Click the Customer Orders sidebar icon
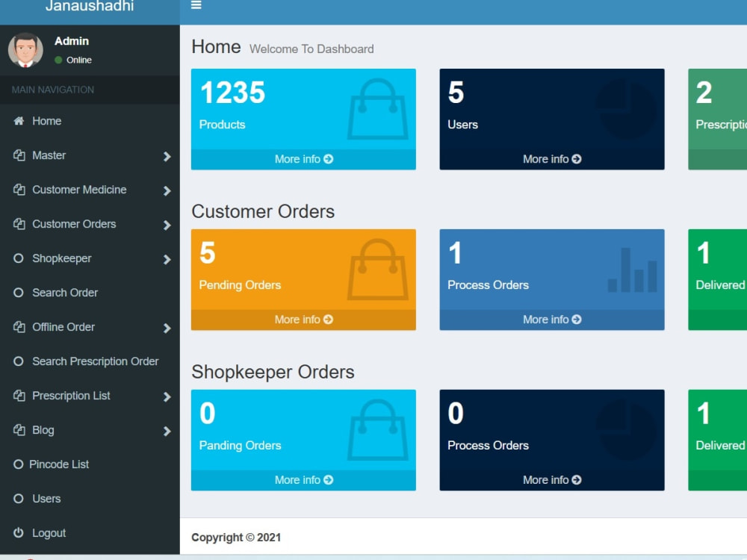This screenshot has height=560, width=747. (19, 224)
